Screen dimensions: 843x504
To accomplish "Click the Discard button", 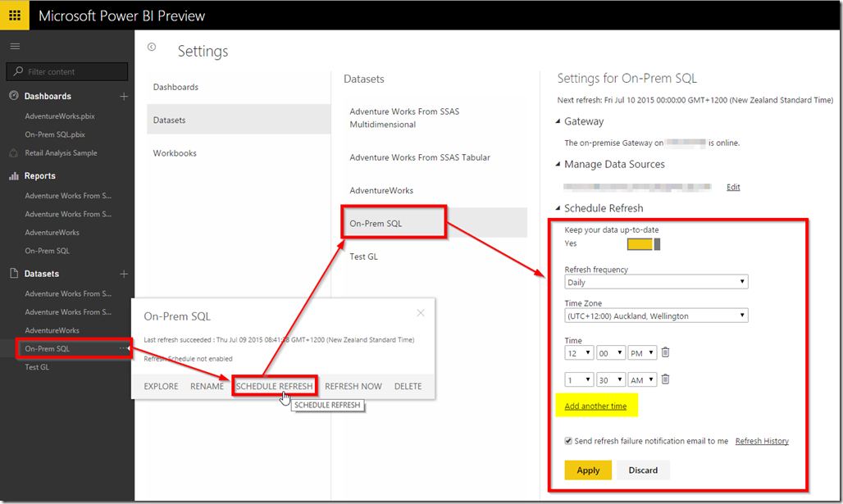I will pos(643,470).
